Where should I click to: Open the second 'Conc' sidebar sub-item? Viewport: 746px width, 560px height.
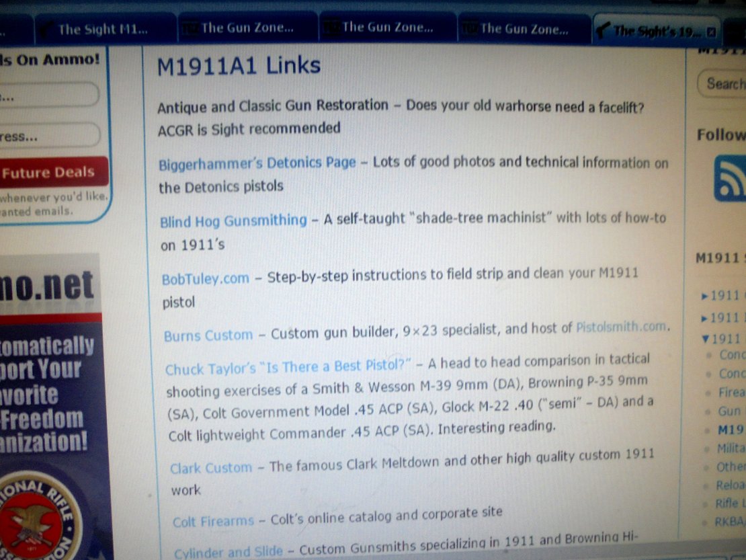point(732,374)
